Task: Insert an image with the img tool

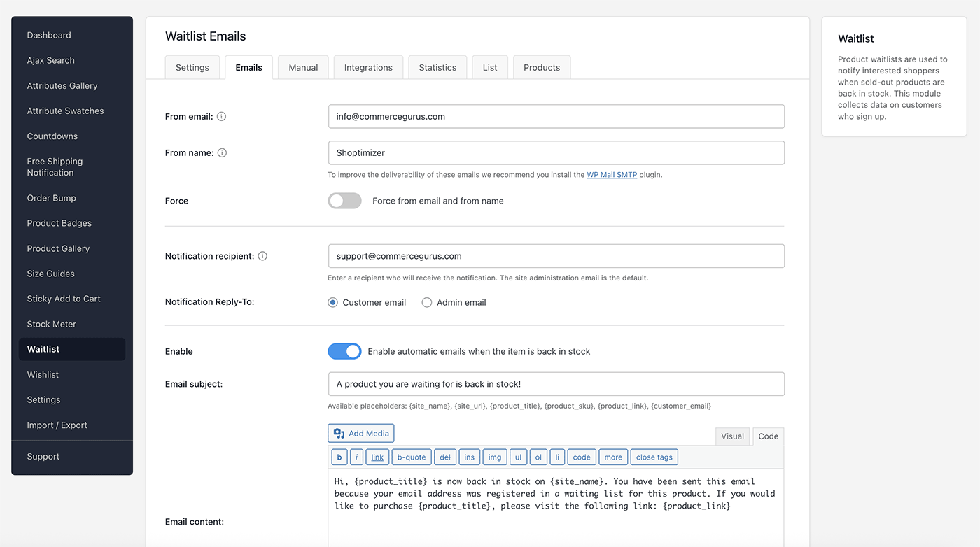Action: point(494,457)
